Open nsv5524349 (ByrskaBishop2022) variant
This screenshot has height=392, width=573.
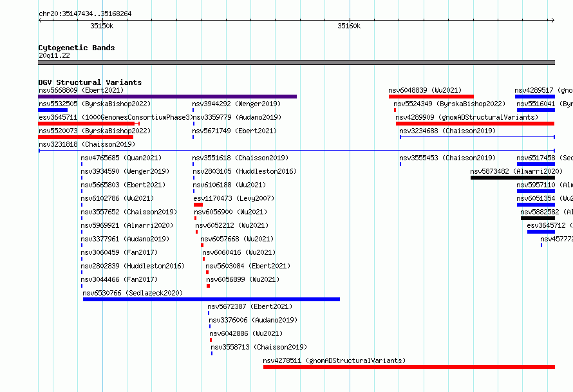tap(449, 104)
